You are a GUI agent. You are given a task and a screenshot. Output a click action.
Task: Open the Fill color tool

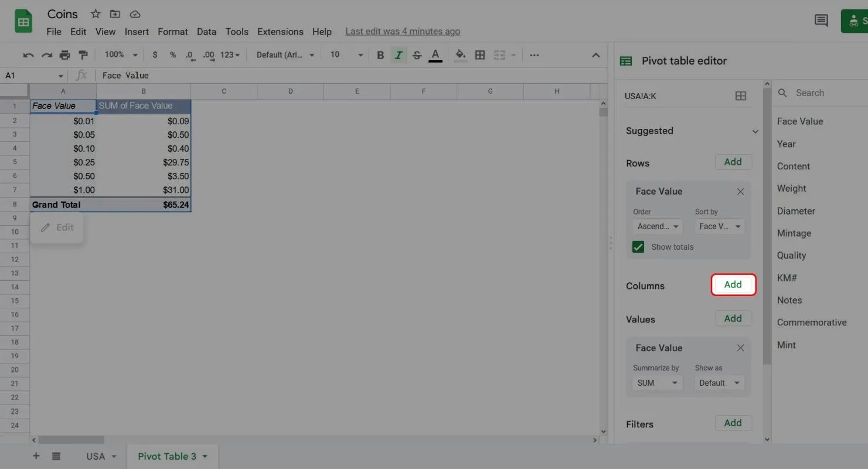click(460, 55)
